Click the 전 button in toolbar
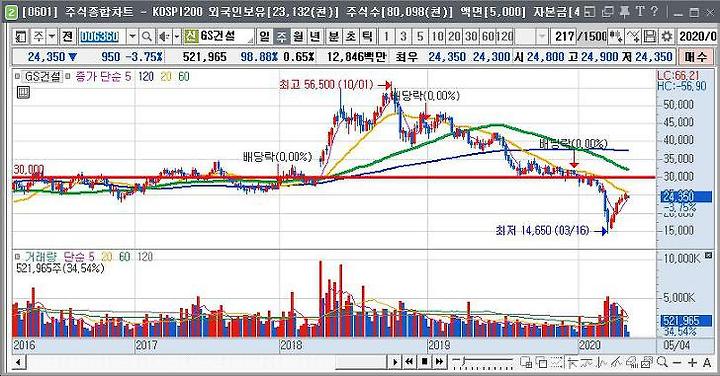Screen dimensions: 720x376 tap(68, 36)
